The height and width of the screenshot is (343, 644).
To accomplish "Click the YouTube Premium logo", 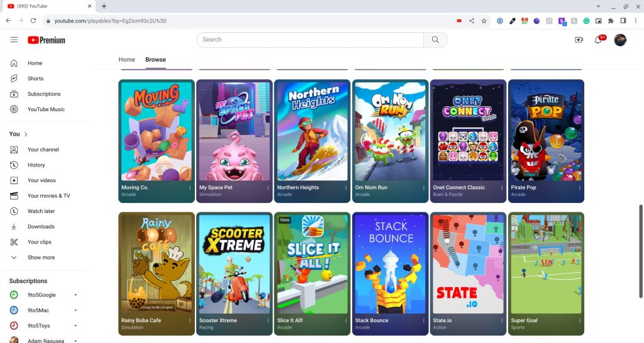I will tap(47, 40).
